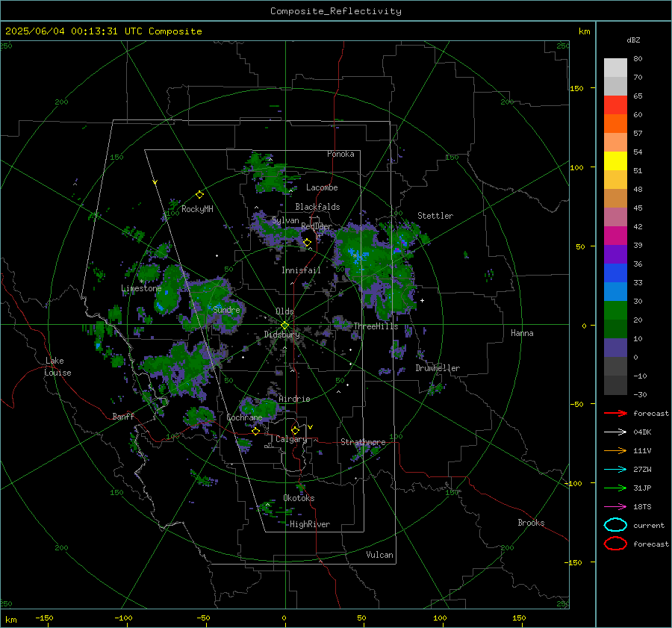The width and height of the screenshot is (672, 628).
Task: Click the -150 bottom axis tick label
Action: click(x=44, y=618)
